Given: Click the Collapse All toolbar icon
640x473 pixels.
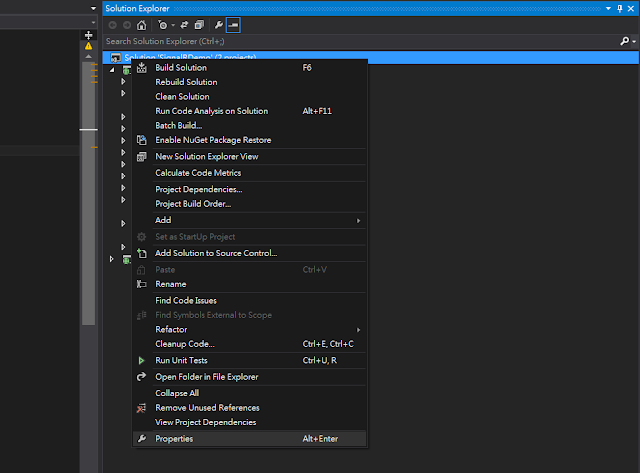Looking at the screenshot, I should tap(199, 24).
